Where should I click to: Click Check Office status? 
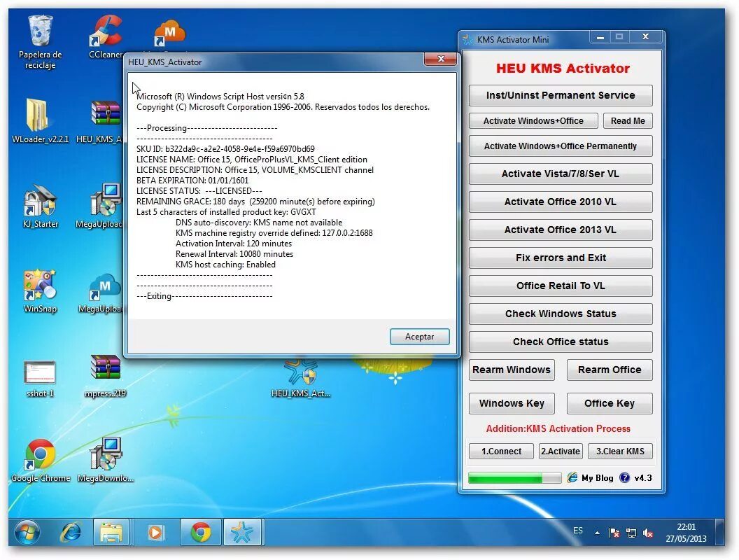pyautogui.click(x=561, y=342)
